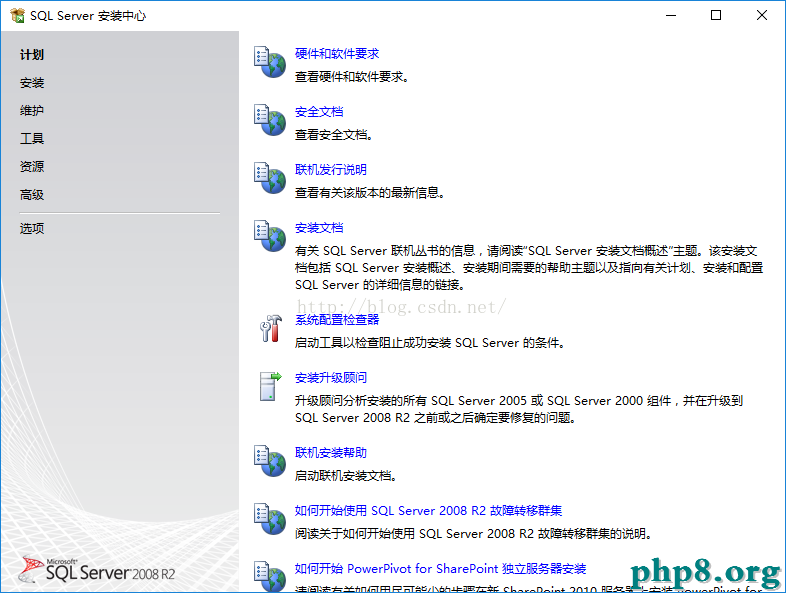Click the text 查看有关该版本的最新信息。
Screen dimensions: 786x593
tap(370, 193)
